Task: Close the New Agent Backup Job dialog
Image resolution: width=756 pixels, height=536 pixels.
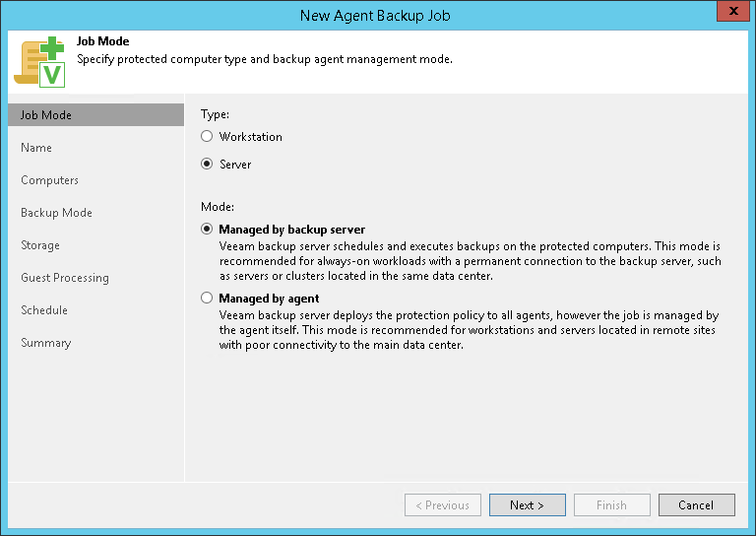Action: 729,12
